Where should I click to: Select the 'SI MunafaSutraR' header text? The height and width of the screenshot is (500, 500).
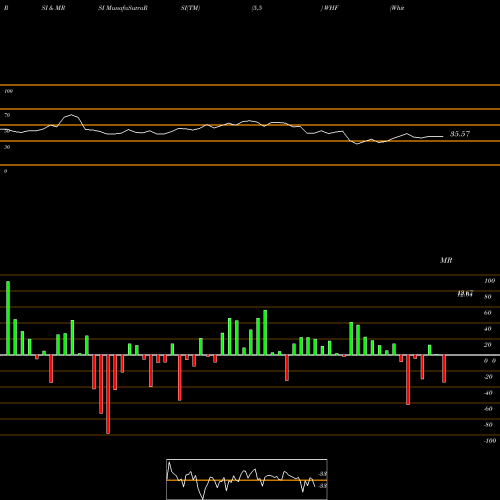(123, 8)
